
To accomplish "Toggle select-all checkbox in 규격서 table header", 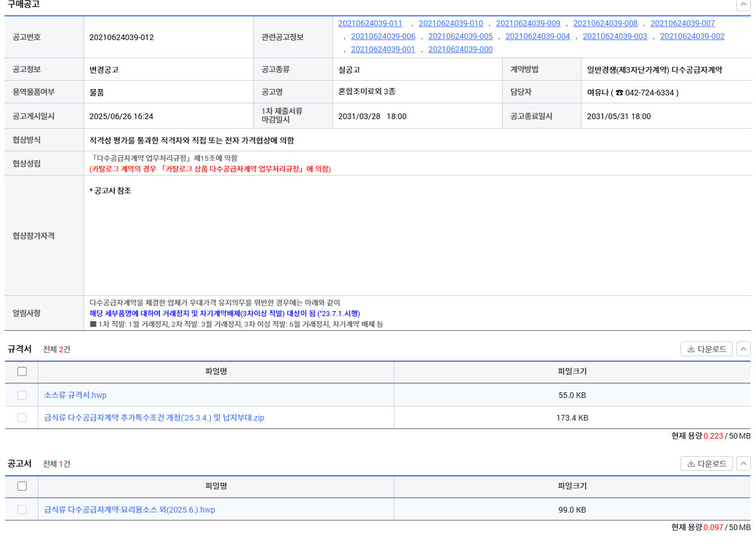I will [x=22, y=371].
